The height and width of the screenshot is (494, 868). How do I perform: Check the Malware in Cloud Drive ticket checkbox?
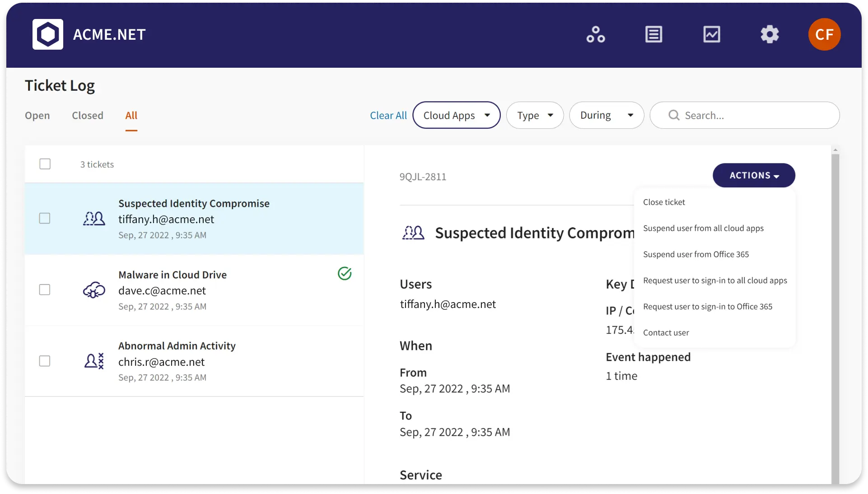click(45, 290)
